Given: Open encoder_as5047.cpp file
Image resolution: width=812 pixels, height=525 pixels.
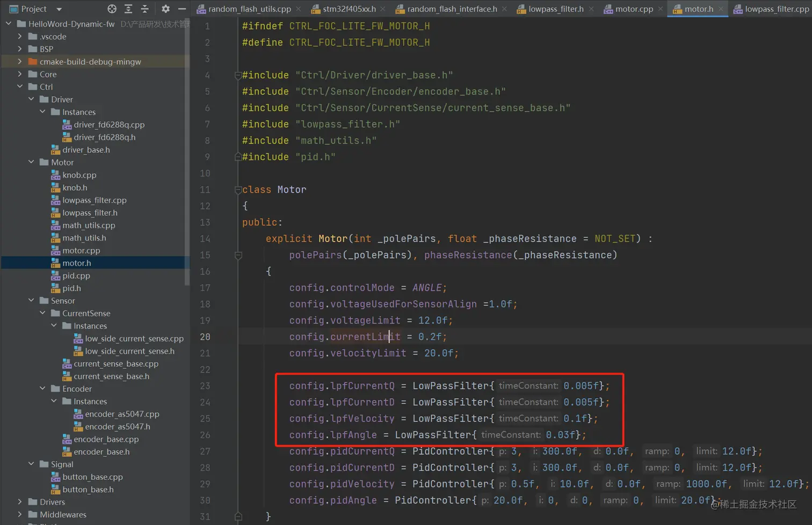Looking at the screenshot, I should pyautogui.click(x=122, y=414).
